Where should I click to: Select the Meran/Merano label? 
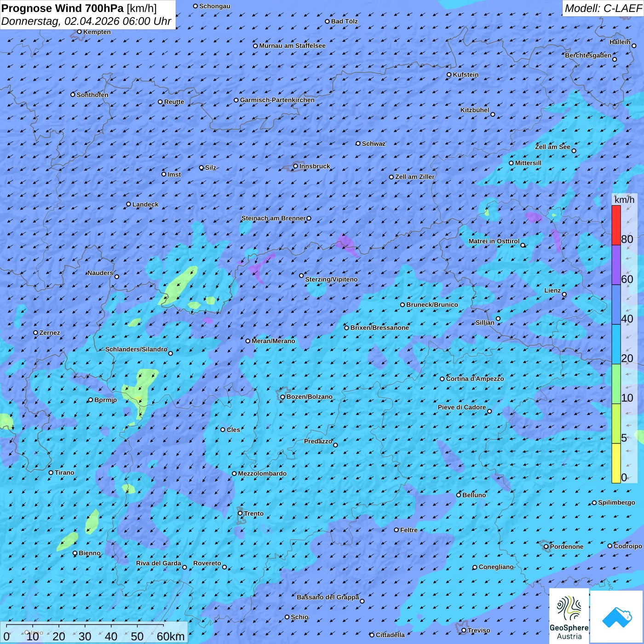tap(273, 341)
